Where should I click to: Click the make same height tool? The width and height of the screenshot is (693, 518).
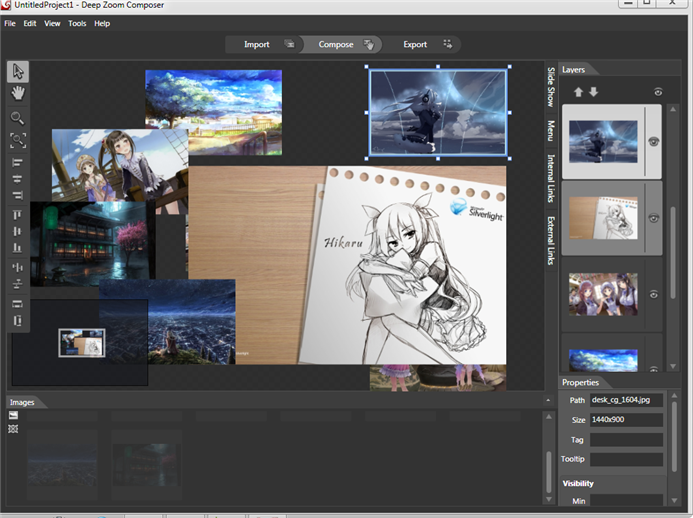pyautogui.click(x=18, y=320)
